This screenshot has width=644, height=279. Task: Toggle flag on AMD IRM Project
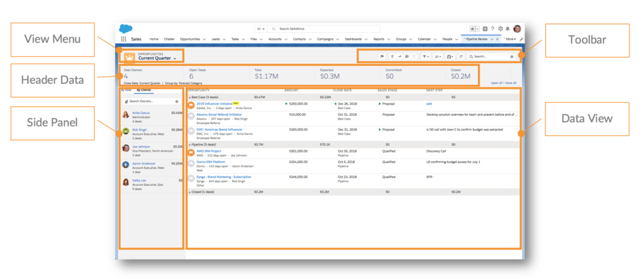[191, 152]
